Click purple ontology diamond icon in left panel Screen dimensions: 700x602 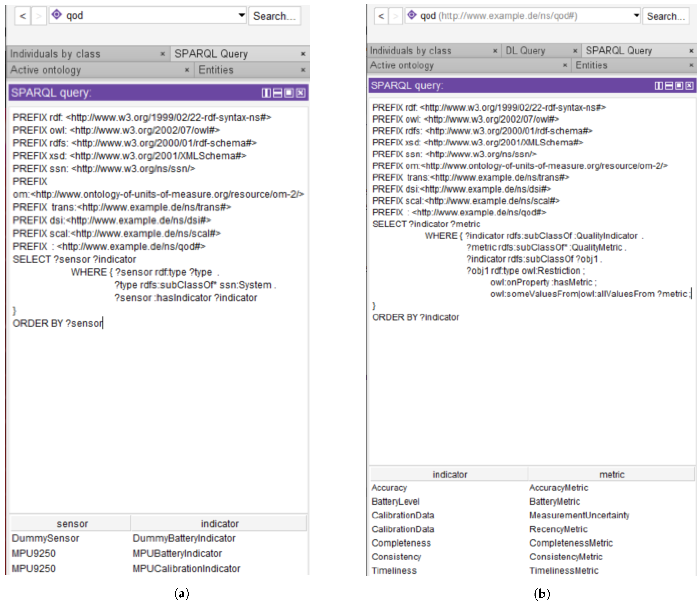click(x=56, y=15)
